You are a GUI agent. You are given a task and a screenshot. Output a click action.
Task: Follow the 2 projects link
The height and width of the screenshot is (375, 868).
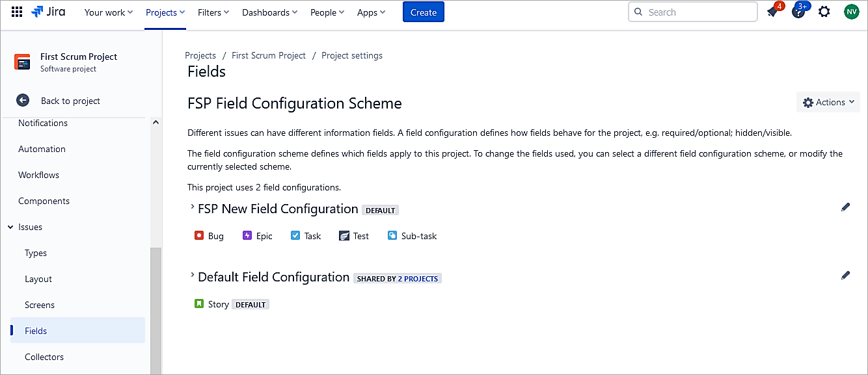click(x=418, y=279)
